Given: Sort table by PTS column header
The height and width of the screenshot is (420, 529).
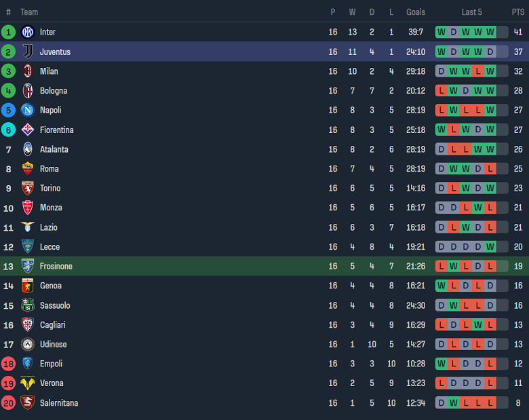Looking at the screenshot, I should click(518, 12).
